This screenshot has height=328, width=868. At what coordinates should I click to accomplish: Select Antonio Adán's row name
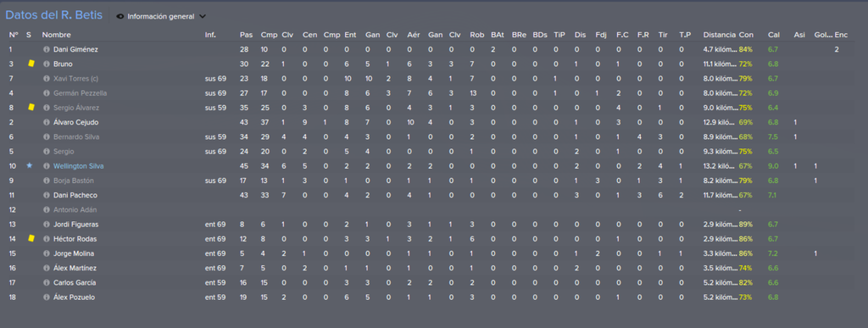pyautogui.click(x=75, y=209)
